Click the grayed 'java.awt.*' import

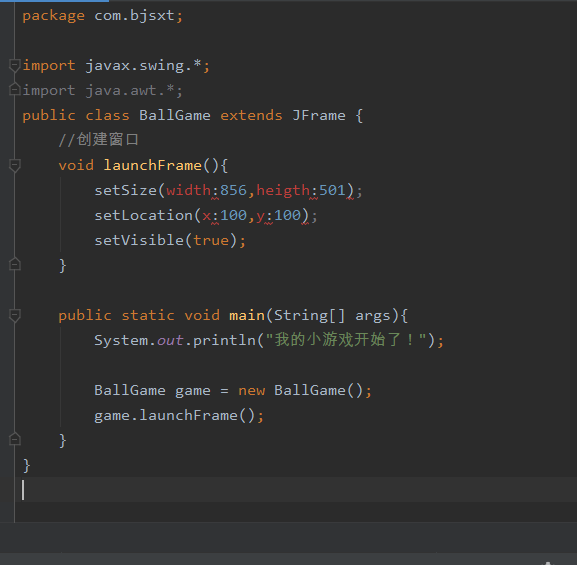[130, 91]
